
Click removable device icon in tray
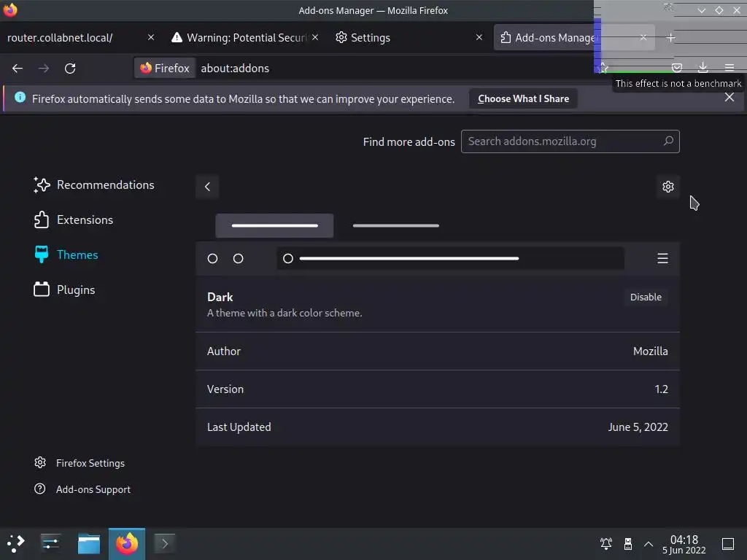tap(628, 543)
